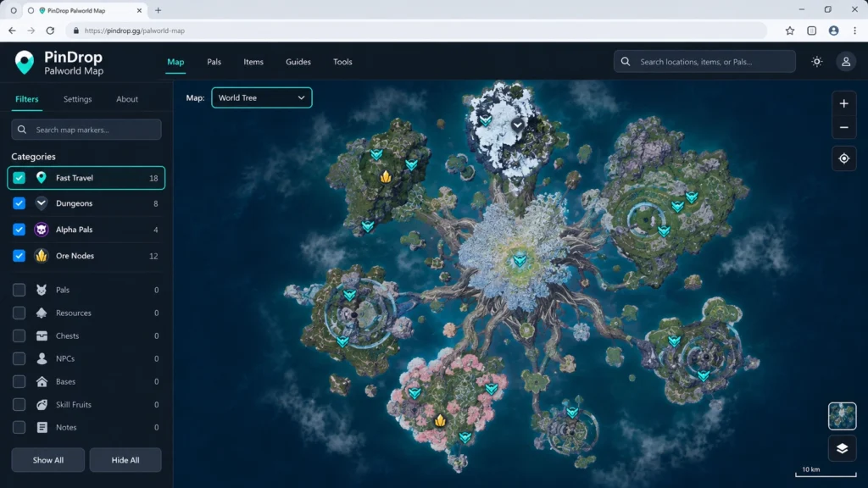Image resolution: width=868 pixels, height=488 pixels.
Task: Click the search magnifier in the top search bar
Action: click(625, 62)
